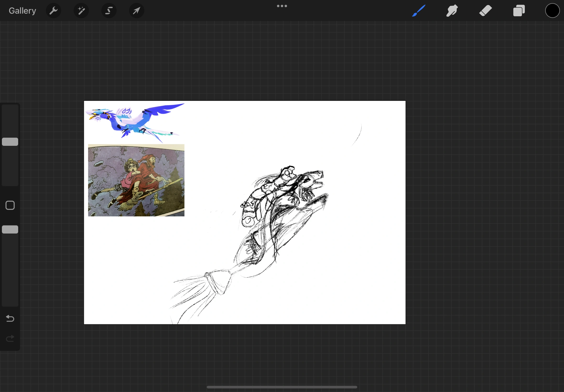Open the Layers panel
This screenshot has height=392, width=564.
tap(519, 11)
